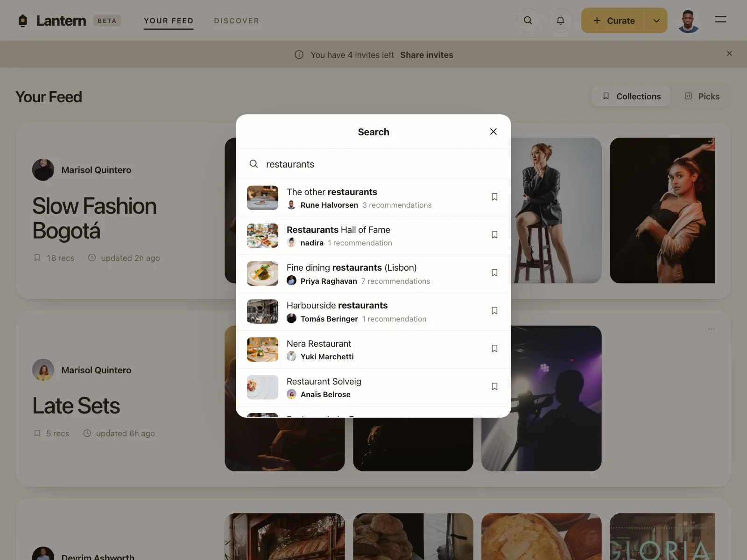Click the magnifier icon in the search field
This screenshot has height=560, width=747.
point(254,164)
